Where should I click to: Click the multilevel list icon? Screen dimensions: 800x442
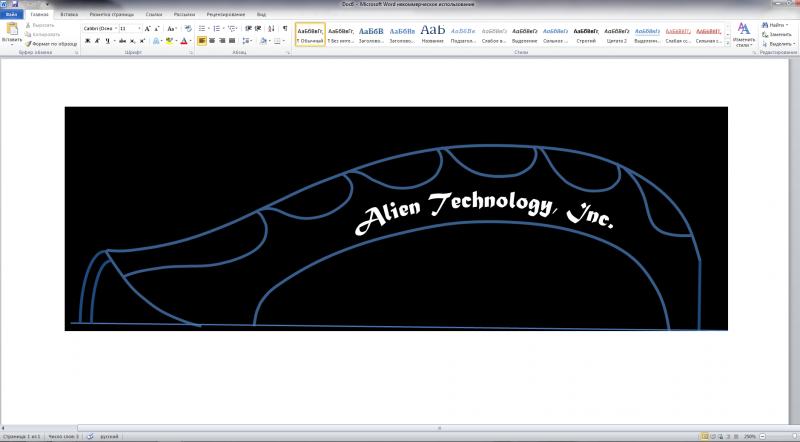pyautogui.click(x=232, y=29)
